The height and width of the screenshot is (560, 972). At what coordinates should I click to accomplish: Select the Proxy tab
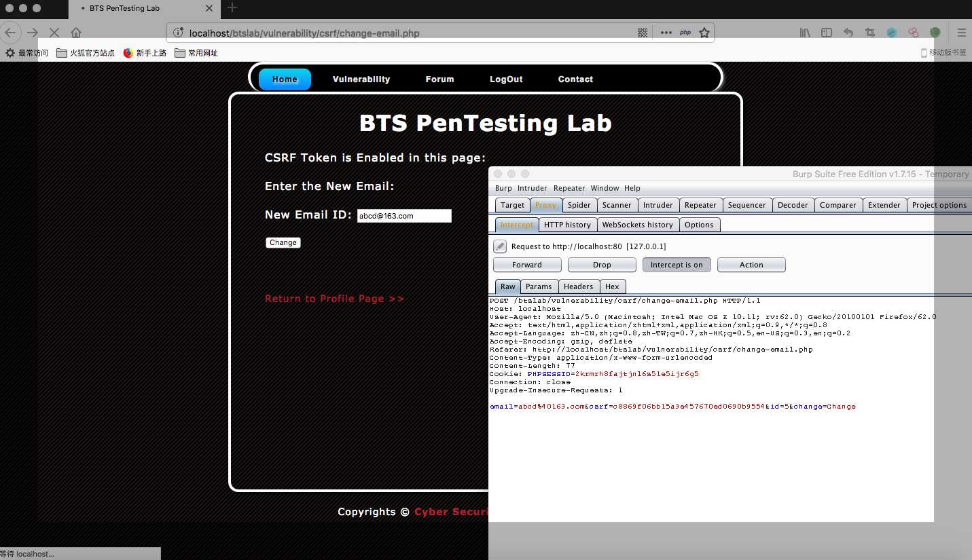[545, 205]
